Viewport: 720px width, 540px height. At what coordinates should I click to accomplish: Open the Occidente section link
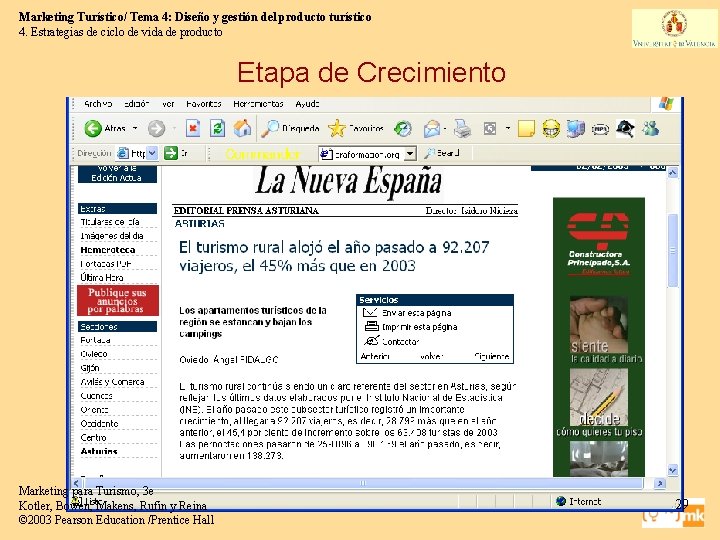pos(99,423)
